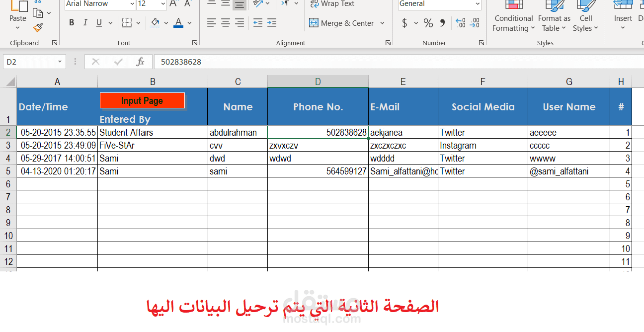The width and height of the screenshot is (644, 332).
Task: Open Font Color dropdown arrow
Action: click(x=189, y=23)
